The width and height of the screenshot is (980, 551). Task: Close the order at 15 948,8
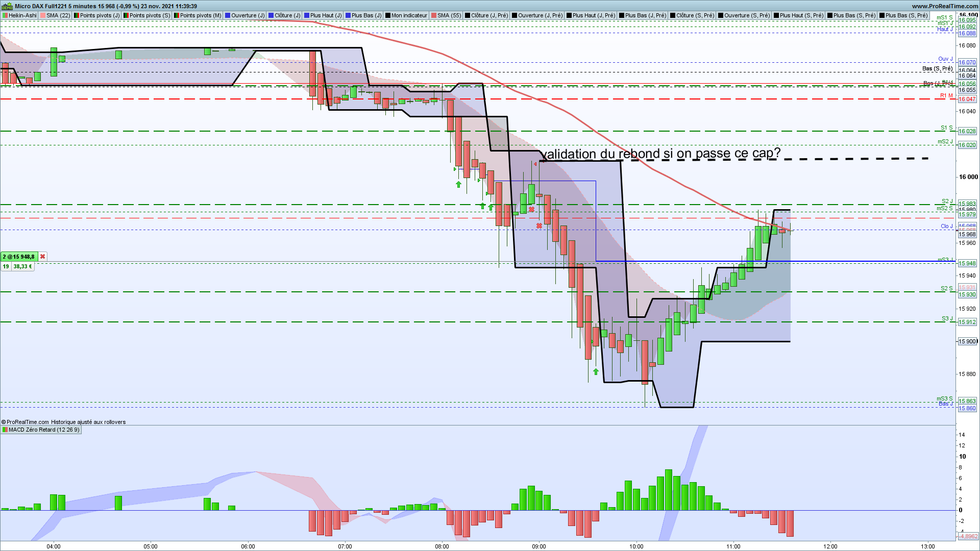click(43, 257)
